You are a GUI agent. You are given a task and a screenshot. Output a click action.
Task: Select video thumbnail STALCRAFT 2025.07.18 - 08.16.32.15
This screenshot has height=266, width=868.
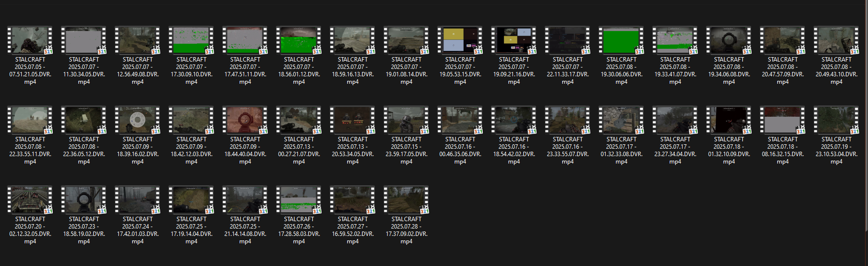click(x=783, y=120)
